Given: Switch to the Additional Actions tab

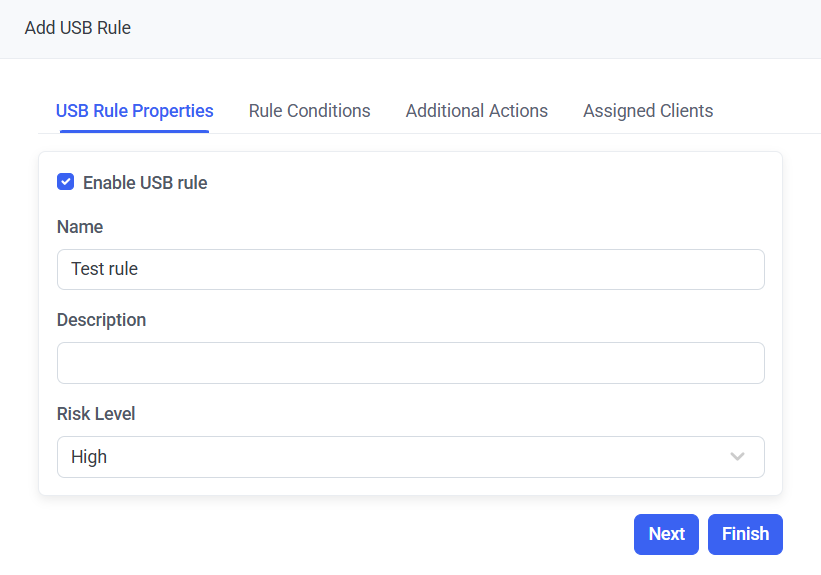Looking at the screenshot, I should click(476, 111).
